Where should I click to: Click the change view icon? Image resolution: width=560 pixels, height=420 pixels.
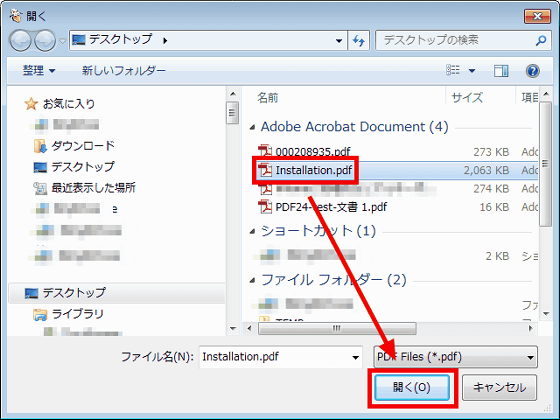pyautogui.click(x=453, y=70)
